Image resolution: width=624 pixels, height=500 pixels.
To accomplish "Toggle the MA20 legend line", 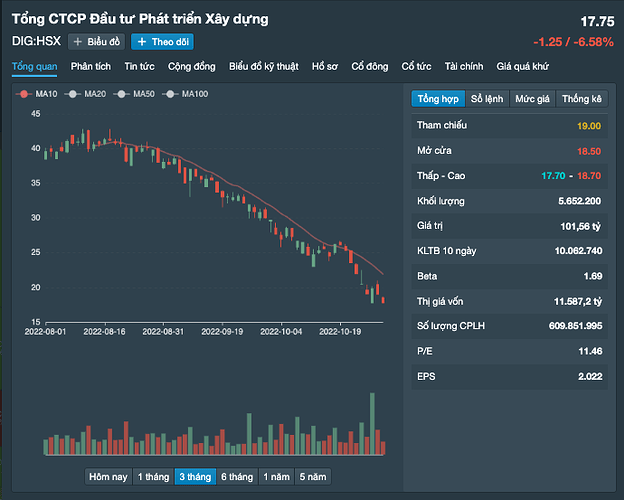I will 85,93.
